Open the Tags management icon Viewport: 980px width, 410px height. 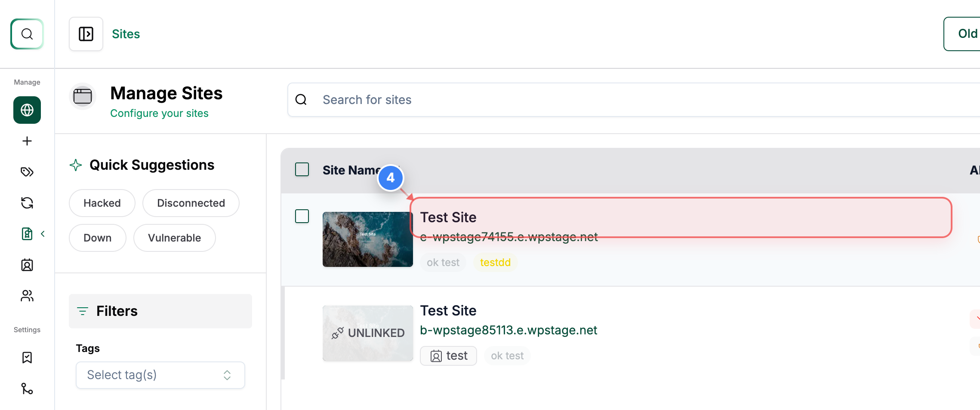coord(27,172)
